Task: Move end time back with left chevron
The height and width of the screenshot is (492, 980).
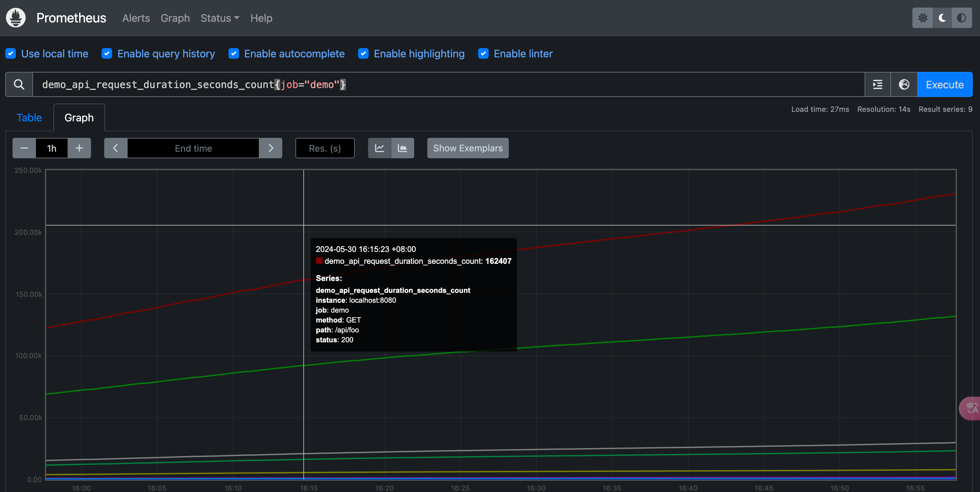Action: [116, 148]
